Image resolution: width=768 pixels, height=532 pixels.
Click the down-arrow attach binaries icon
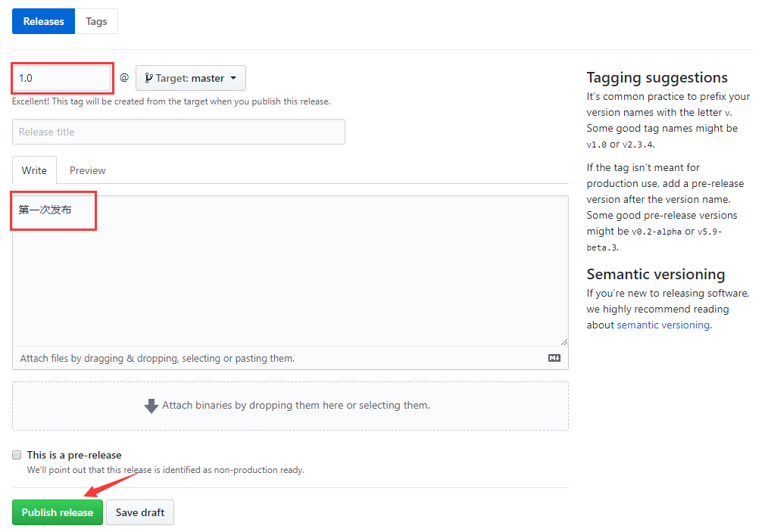pyautogui.click(x=151, y=406)
